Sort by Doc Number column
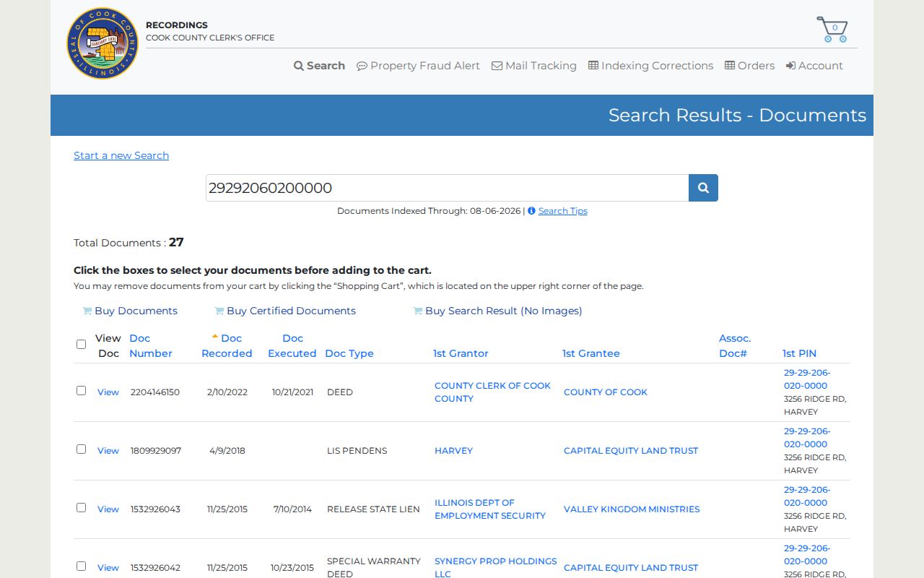Image resolution: width=924 pixels, height=578 pixels. coord(150,346)
